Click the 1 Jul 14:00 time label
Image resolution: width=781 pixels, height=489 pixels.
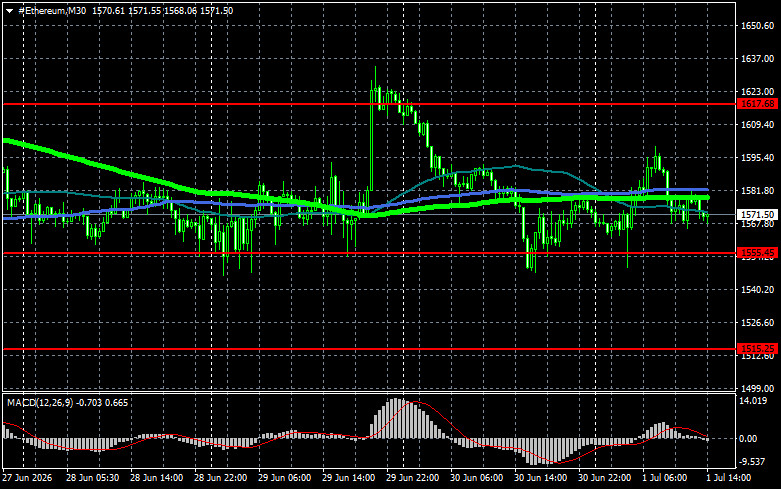[x=728, y=478]
